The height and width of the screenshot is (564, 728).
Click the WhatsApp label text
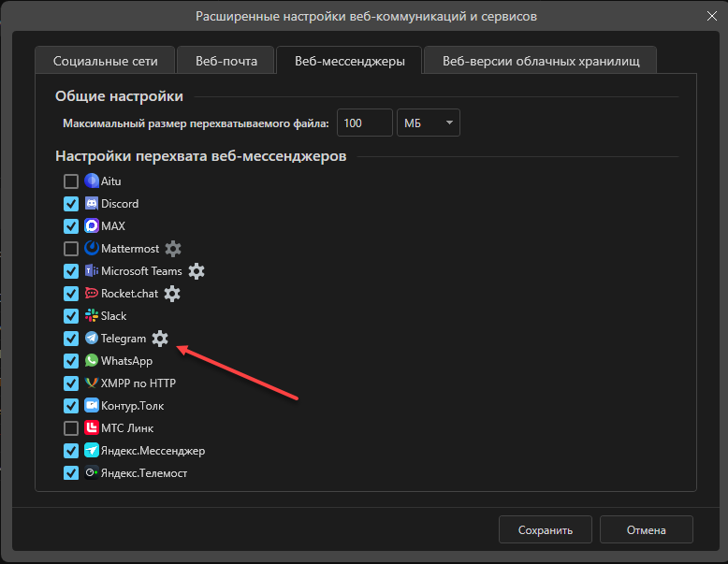[x=126, y=361]
